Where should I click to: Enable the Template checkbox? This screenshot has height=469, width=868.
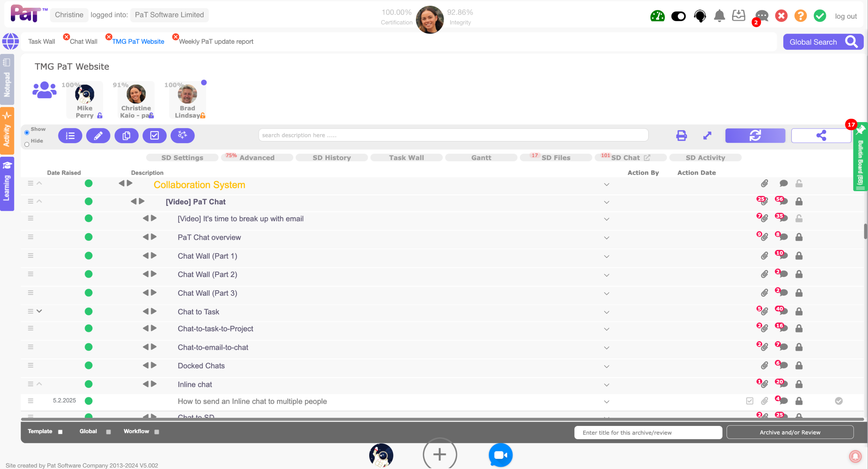click(60, 432)
